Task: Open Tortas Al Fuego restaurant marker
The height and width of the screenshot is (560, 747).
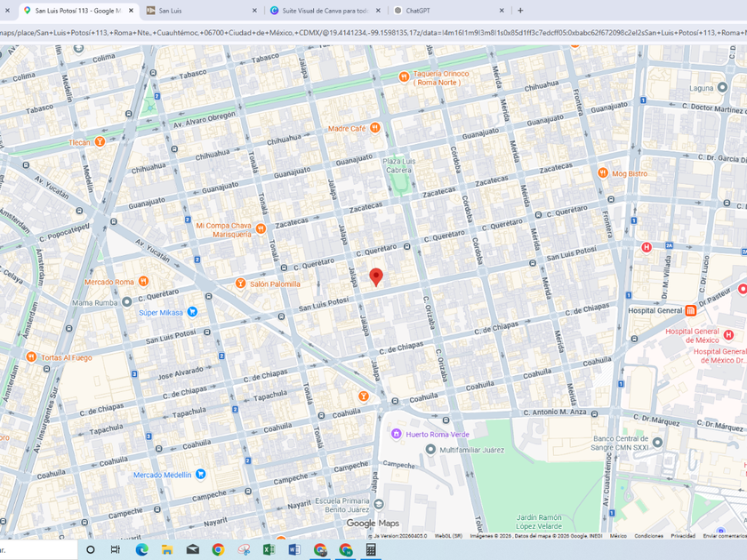Action: pos(31,356)
